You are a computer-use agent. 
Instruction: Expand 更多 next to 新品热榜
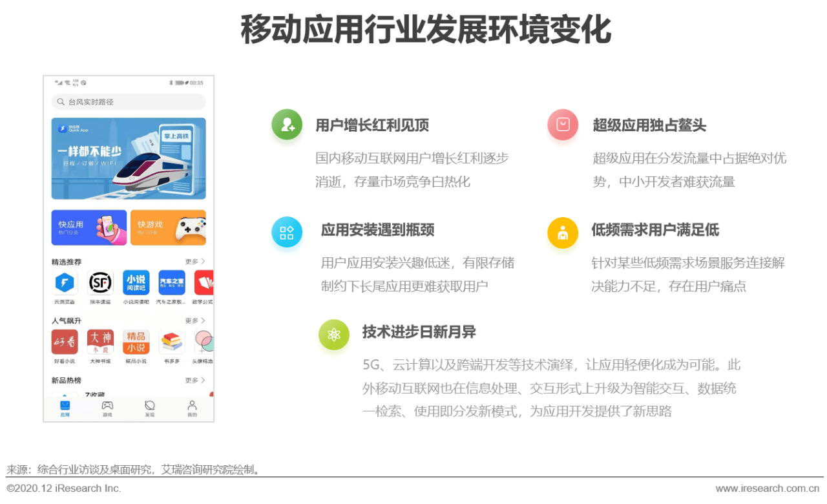[x=195, y=380]
